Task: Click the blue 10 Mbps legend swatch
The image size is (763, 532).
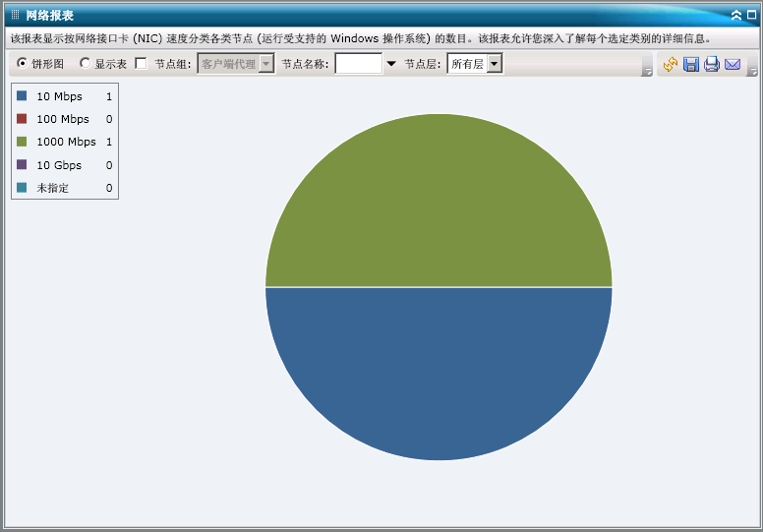Action: (22, 95)
